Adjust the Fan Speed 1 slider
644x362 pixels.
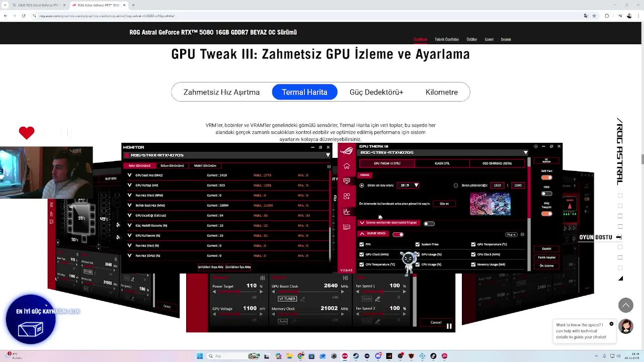pos(381,292)
